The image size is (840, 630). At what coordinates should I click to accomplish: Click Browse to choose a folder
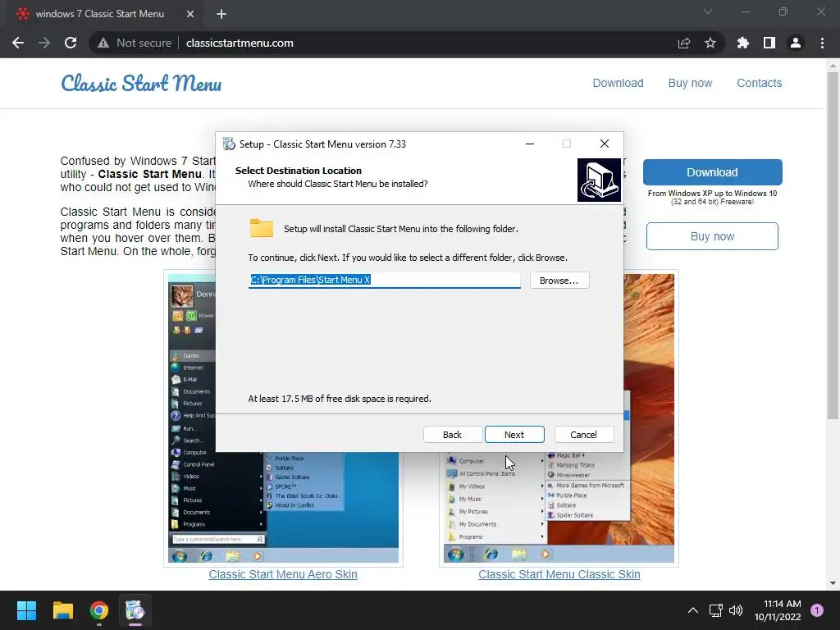pyautogui.click(x=559, y=281)
